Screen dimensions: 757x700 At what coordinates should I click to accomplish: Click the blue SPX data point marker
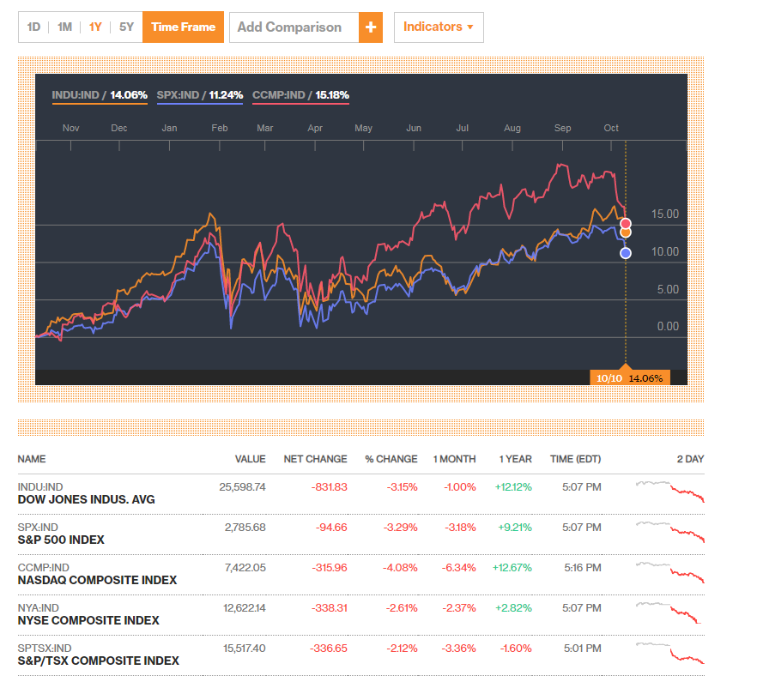[x=625, y=253]
